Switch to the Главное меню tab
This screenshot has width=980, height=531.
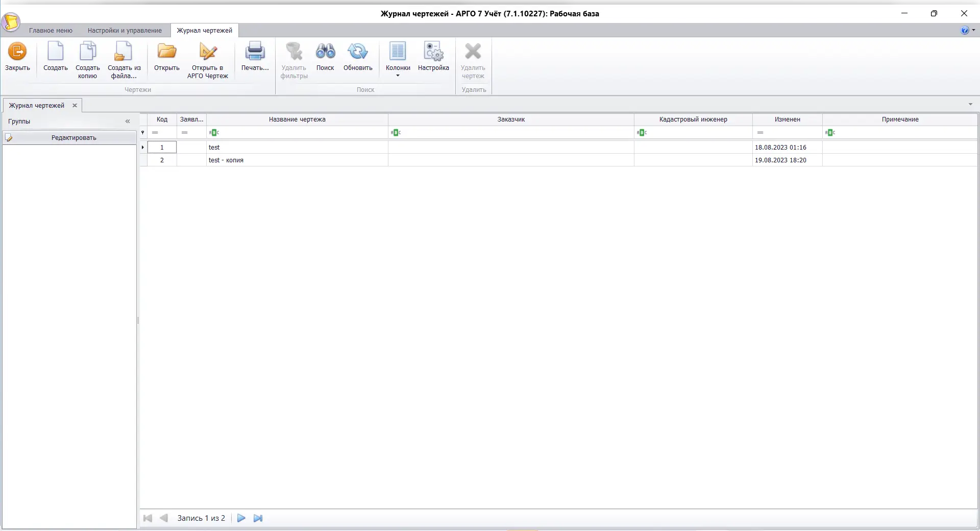pyautogui.click(x=51, y=31)
